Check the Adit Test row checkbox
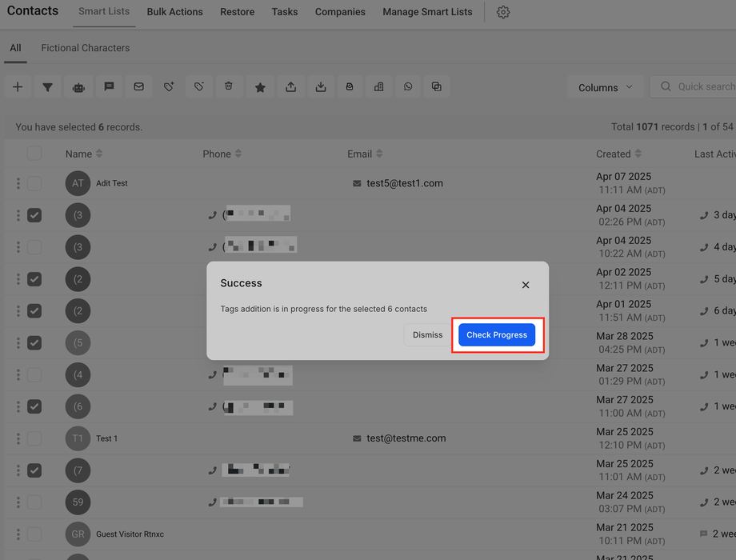Viewport: 736px width, 560px height. point(34,183)
